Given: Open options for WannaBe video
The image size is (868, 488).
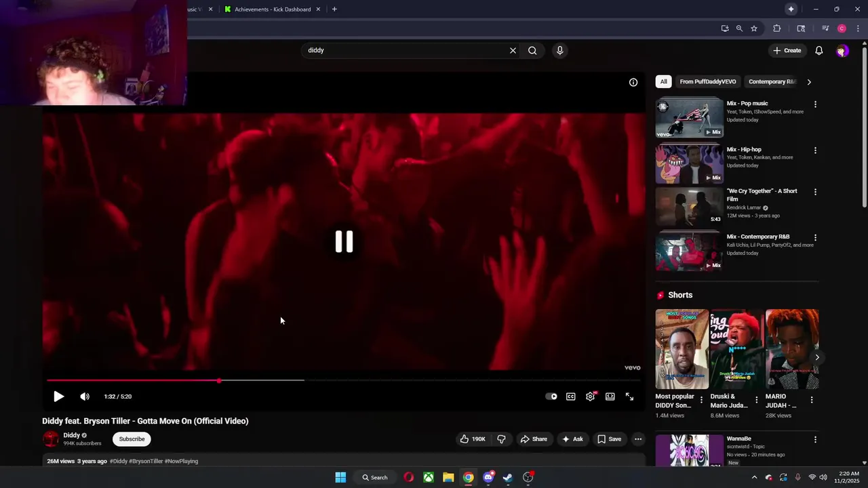Looking at the screenshot, I should [815, 439].
